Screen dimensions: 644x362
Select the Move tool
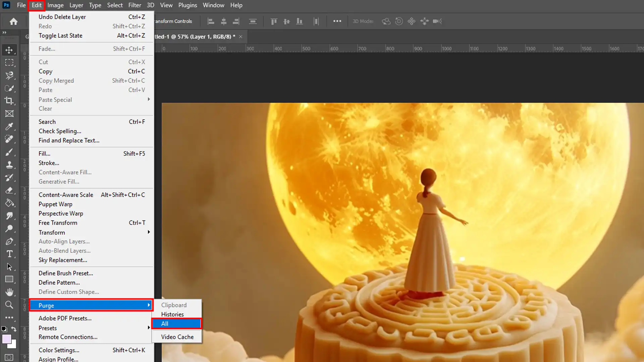point(9,50)
